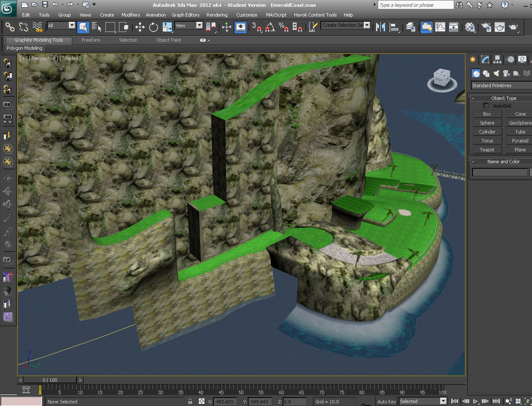Toggle Angle Snap

[270, 27]
